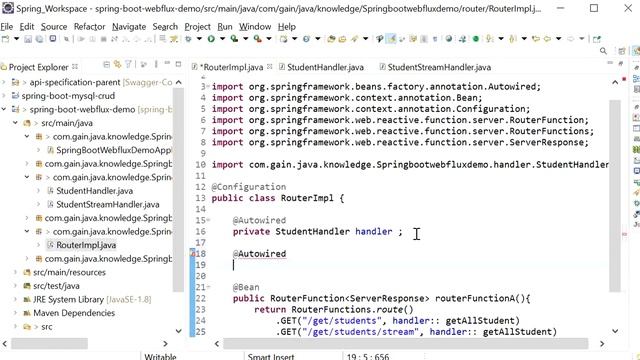Click the Back navigation arrow icon
This screenshot has height=360, width=640.
547,39
